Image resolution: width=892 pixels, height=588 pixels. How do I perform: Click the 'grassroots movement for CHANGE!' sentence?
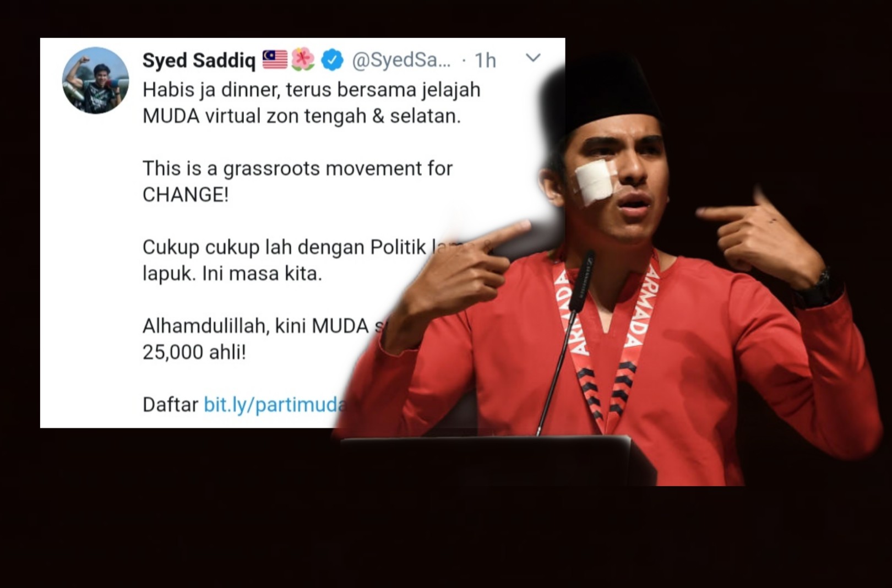297,181
